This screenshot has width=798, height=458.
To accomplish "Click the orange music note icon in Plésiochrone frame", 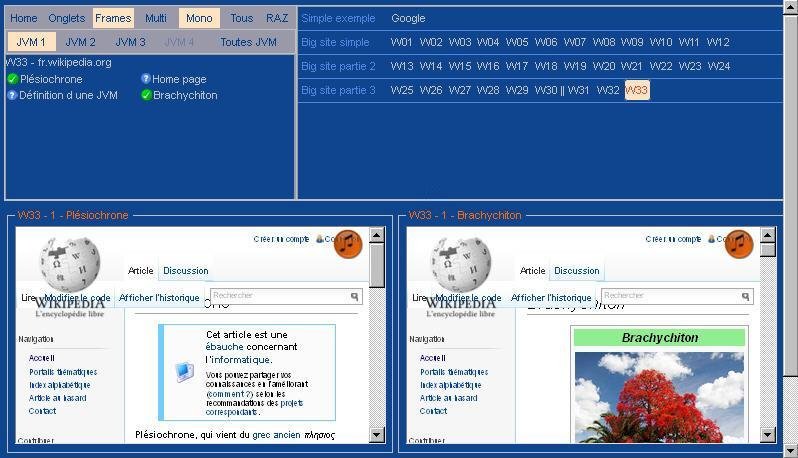I will (x=348, y=244).
